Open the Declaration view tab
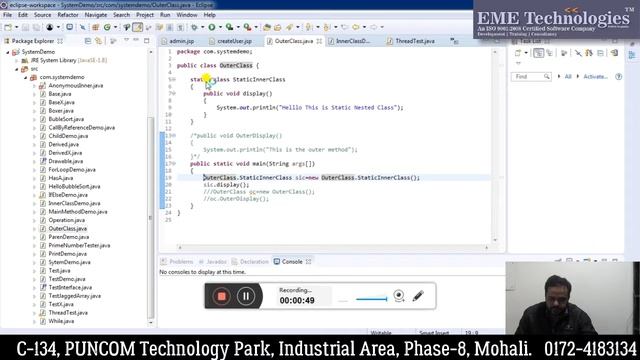Image resolution: width=640 pixels, height=360 pixels. [x=250, y=262]
